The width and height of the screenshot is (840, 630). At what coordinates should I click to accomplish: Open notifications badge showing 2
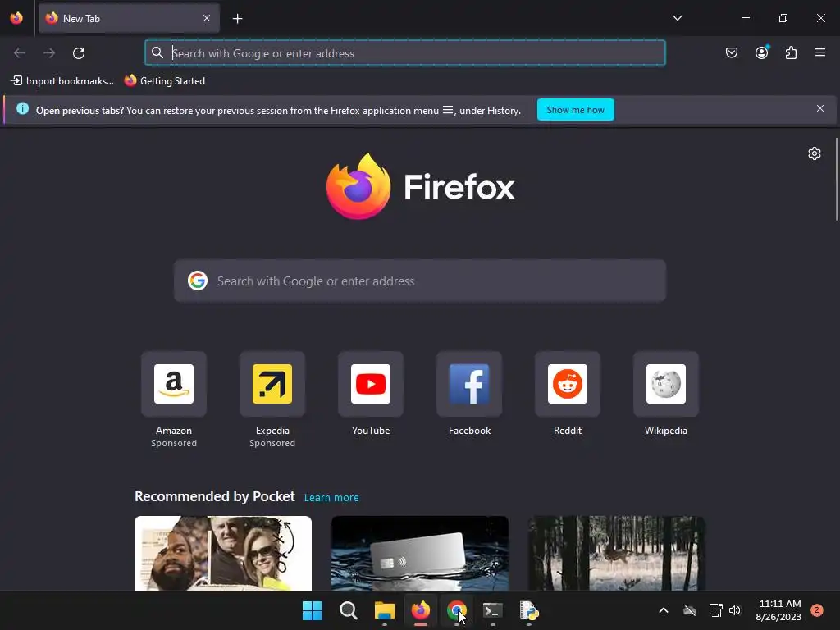pos(817,609)
